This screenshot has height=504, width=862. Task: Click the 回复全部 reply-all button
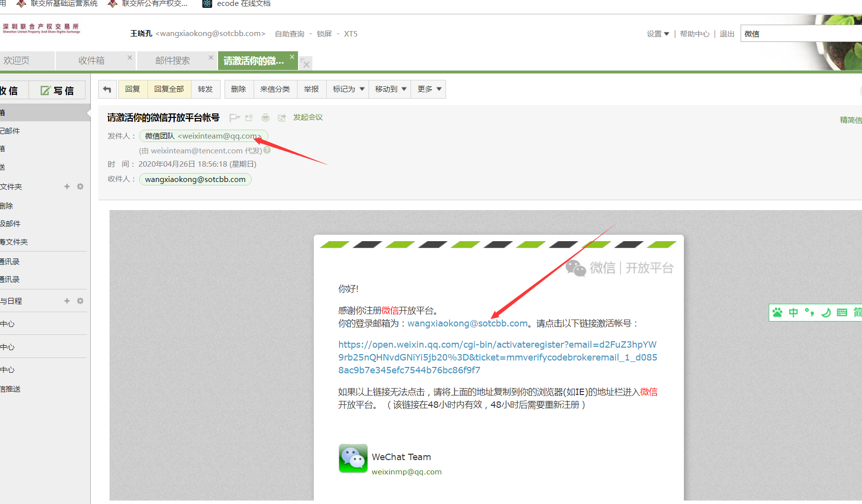pyautogui.click(x=169, y=89)
